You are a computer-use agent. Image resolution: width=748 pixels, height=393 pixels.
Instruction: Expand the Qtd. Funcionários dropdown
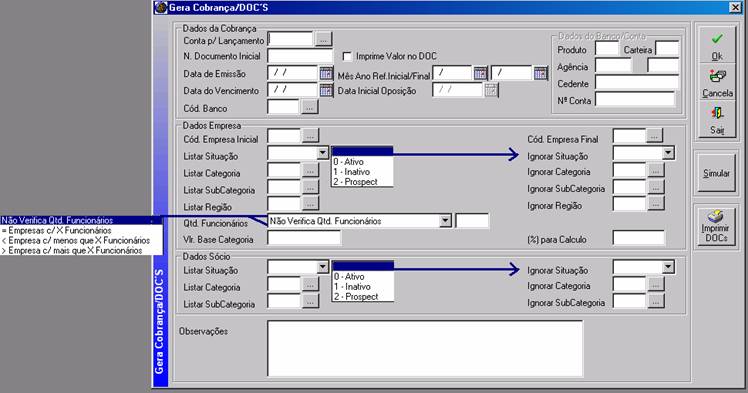pyautogui.click(x=445, y=221)
